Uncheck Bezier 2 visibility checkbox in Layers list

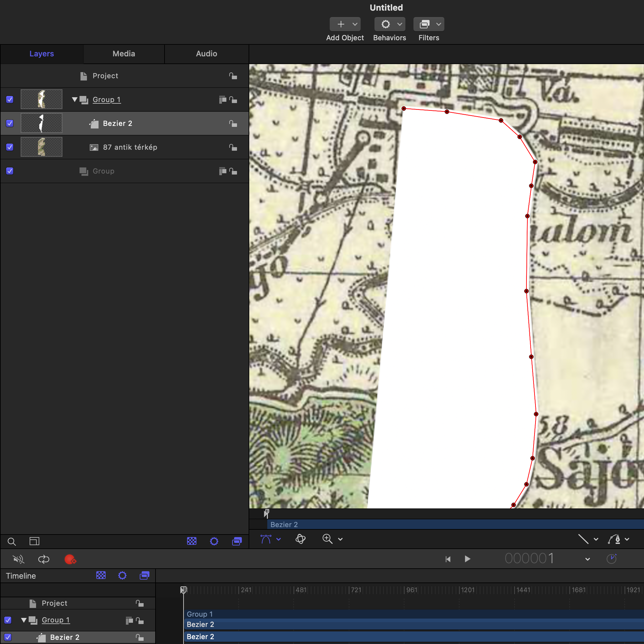(x=10, y=123)
